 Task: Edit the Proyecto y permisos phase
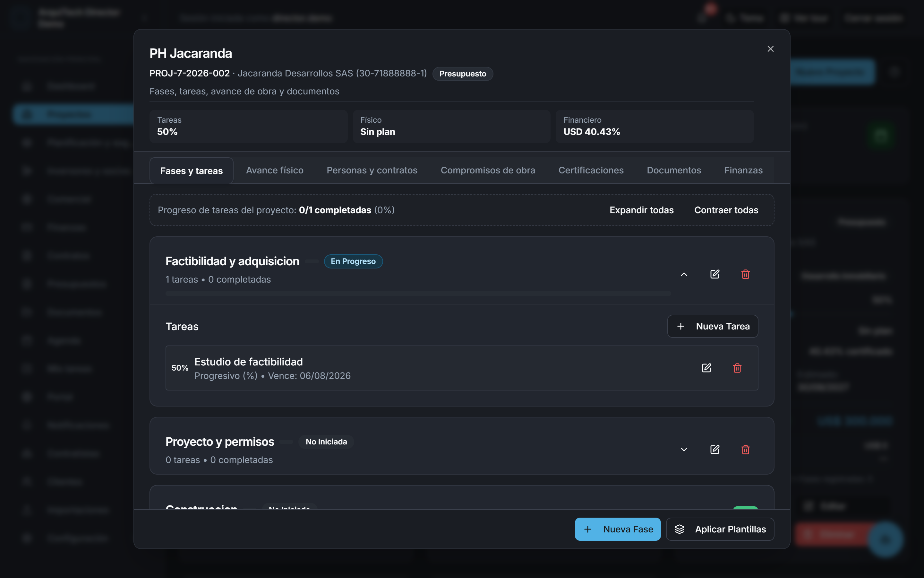715,450
